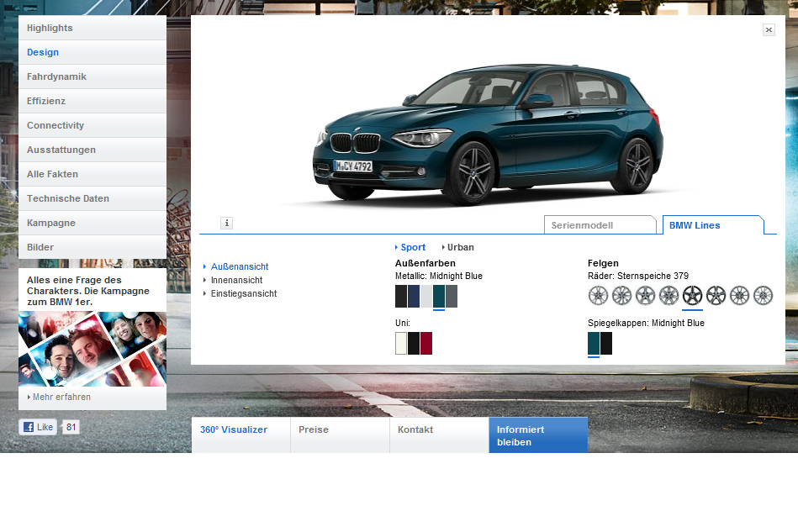The width and height of the screenshot is (798, 532).
Task: Choose the red Uni exterior color swatch
Action: tap(425, 343)
